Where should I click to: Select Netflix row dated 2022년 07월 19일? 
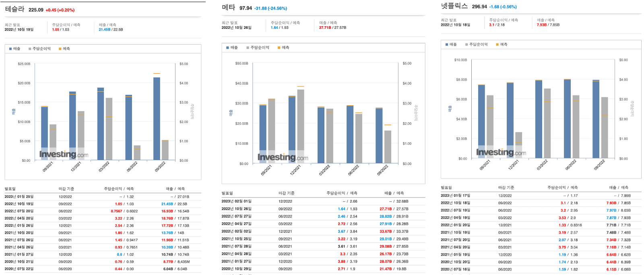(x=541, y=210)
